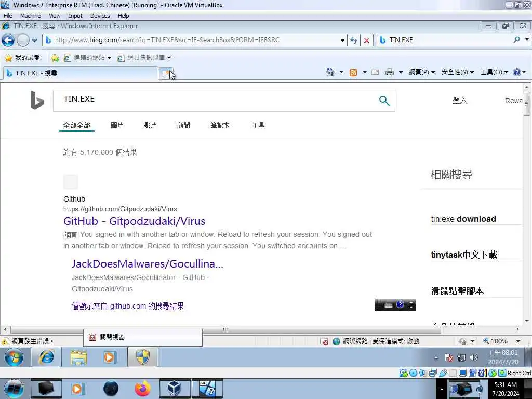Open the 安全性(S) Safety menu
Screen dimensions: 532x399
[457, 72]
